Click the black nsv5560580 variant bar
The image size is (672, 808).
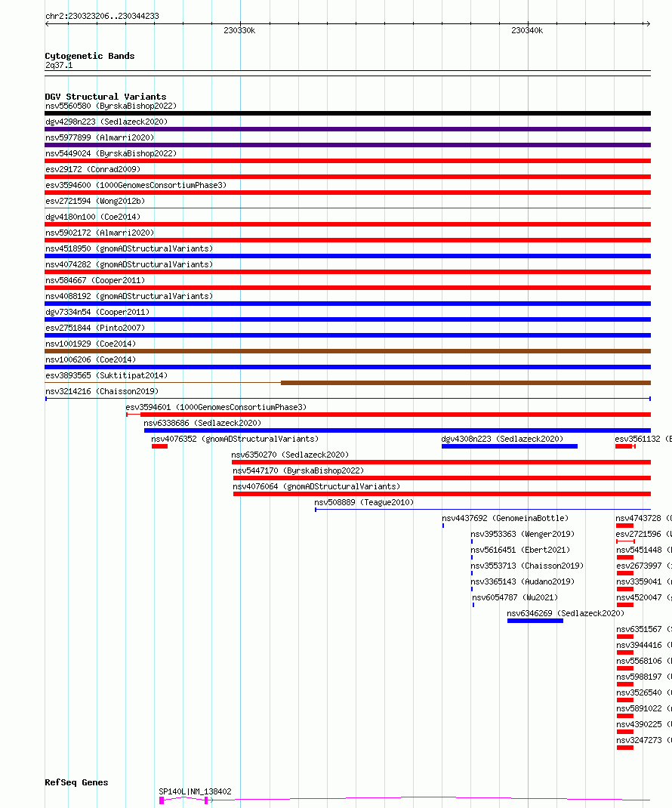348,113
